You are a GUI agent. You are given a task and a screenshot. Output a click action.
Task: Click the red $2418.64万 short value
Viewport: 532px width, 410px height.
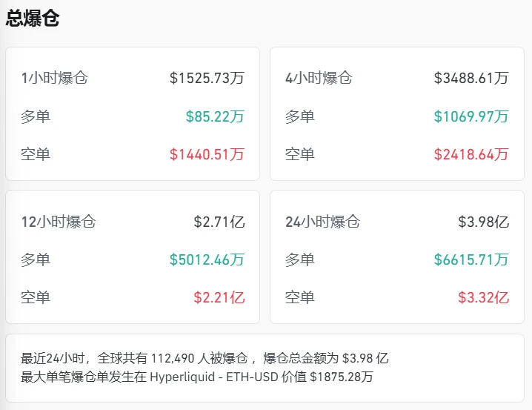click(471, 154)
